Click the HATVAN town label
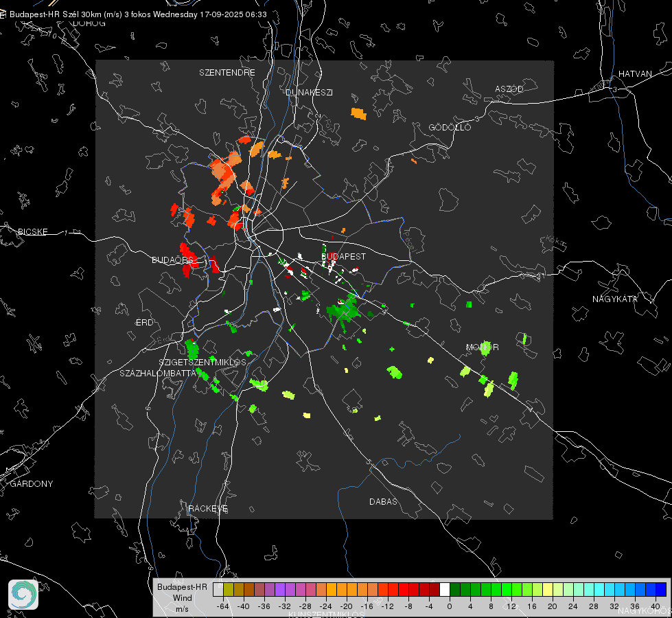 [635, 73]
